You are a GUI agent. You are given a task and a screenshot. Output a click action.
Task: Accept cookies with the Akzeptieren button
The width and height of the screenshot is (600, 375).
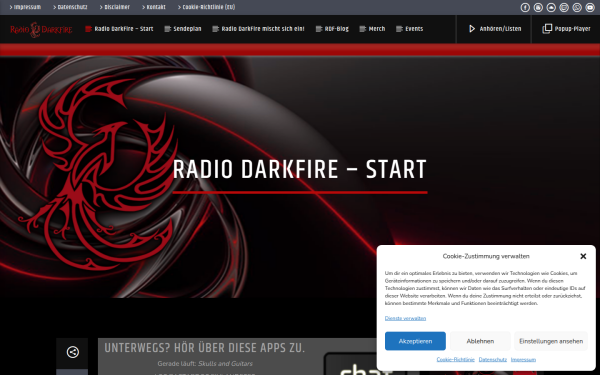[415, 341]
